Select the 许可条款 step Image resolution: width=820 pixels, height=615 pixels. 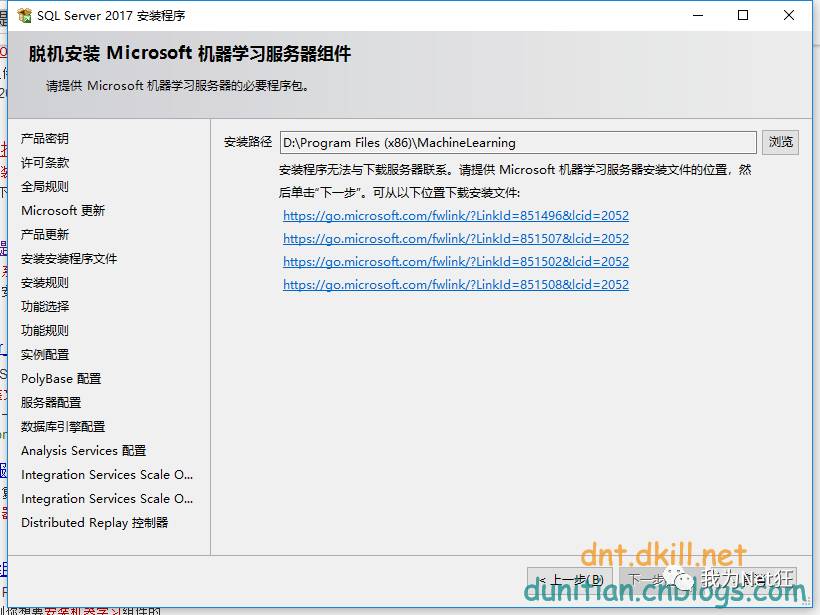(x=45, y=163)
